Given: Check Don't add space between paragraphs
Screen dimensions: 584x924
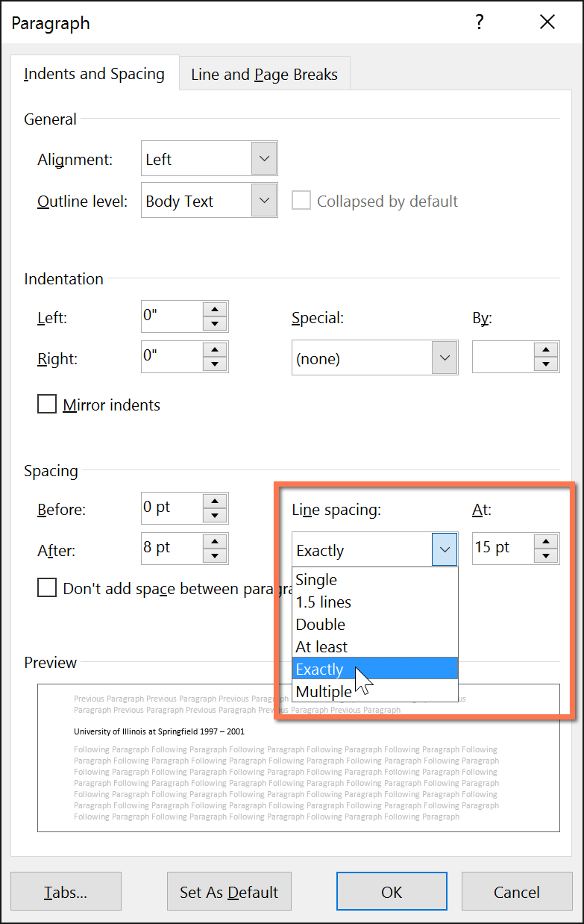Looking at the screenshot, I should (47, 588).
